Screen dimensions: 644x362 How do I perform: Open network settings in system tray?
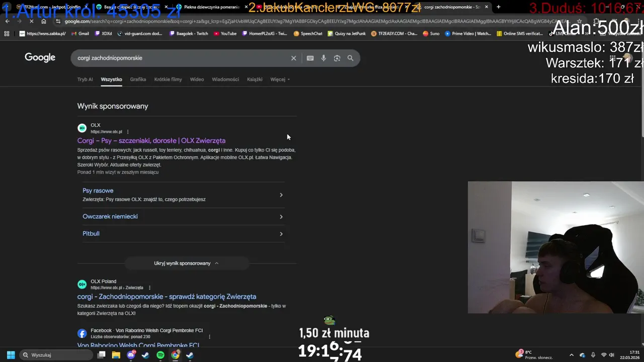(604, 355)
